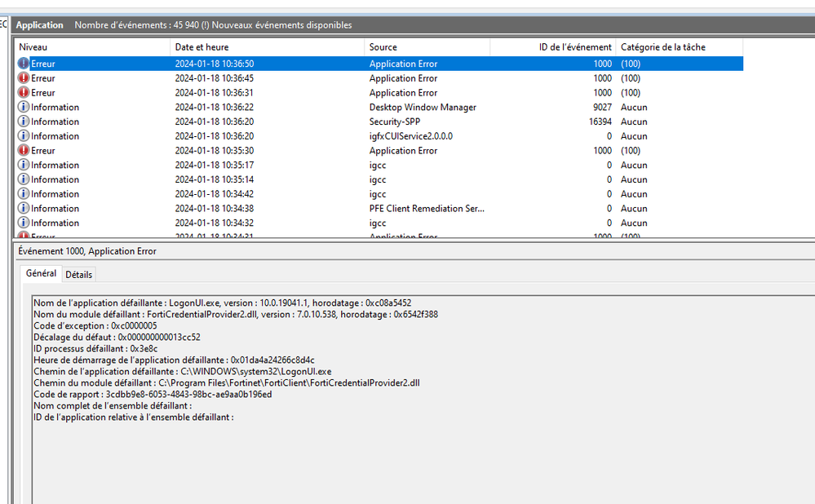The image size is (815, 504).
Task: Click the Décalage du défaut line
Action: point(117,337)
